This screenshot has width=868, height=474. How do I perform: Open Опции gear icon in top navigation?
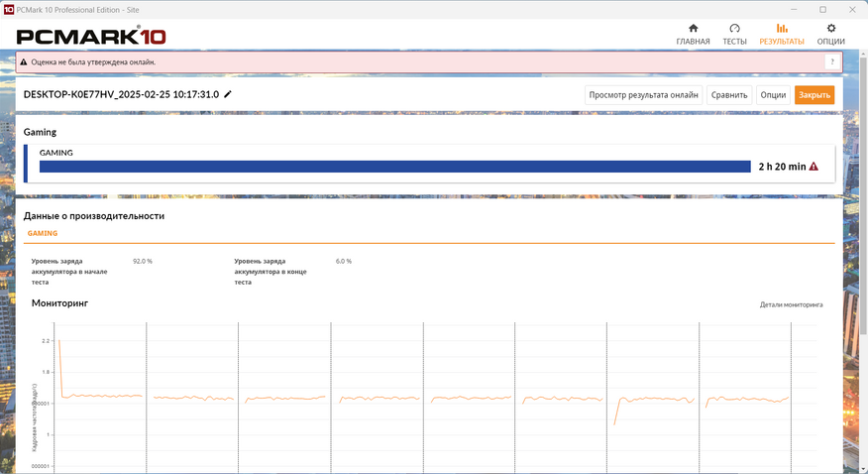pos(830,29)
